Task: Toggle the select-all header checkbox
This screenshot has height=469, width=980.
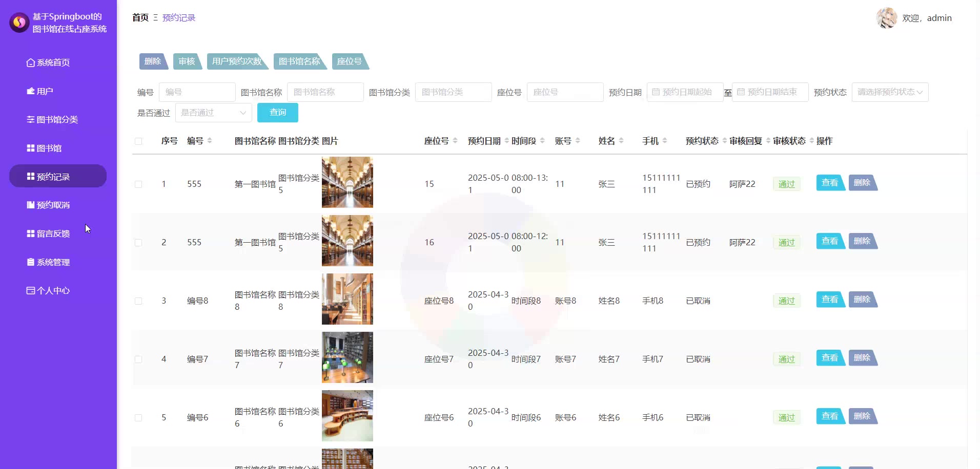Action: [138, 141]
